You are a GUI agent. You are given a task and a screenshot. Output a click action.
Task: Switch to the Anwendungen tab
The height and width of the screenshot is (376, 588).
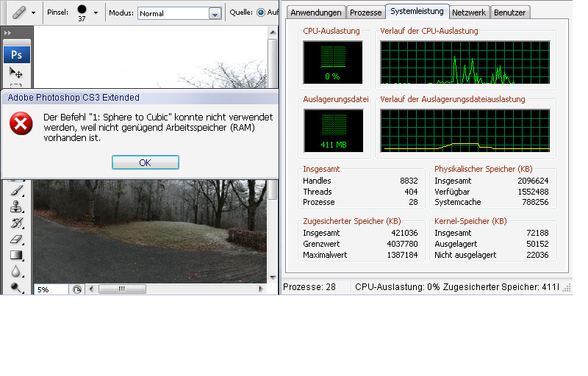click(x=316, y=12)
